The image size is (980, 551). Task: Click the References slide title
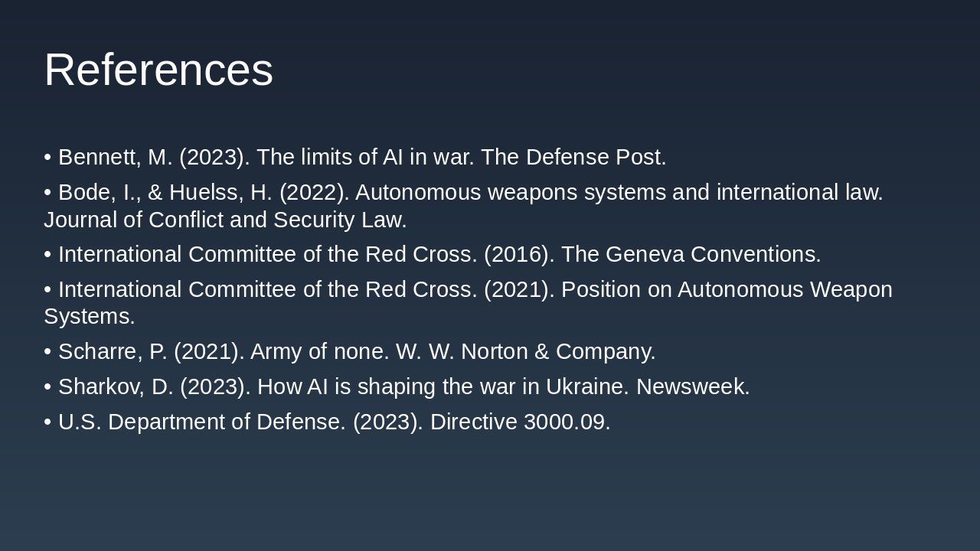tap(158, 70)
